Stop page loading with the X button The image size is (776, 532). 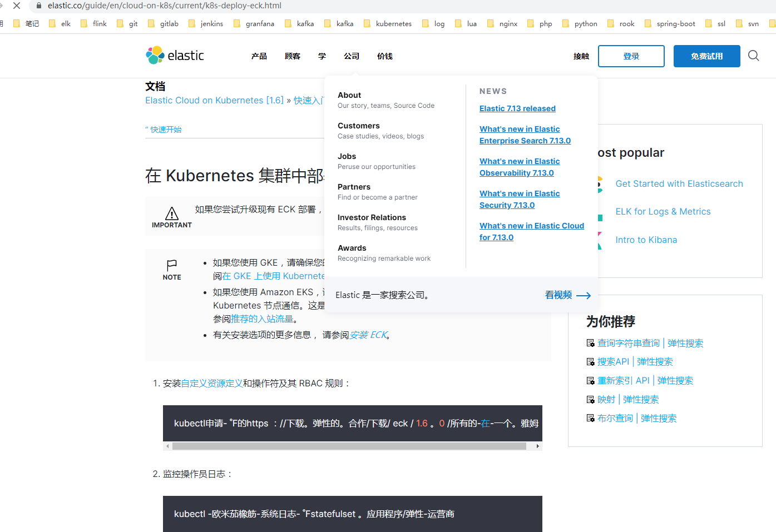point(17,6)
